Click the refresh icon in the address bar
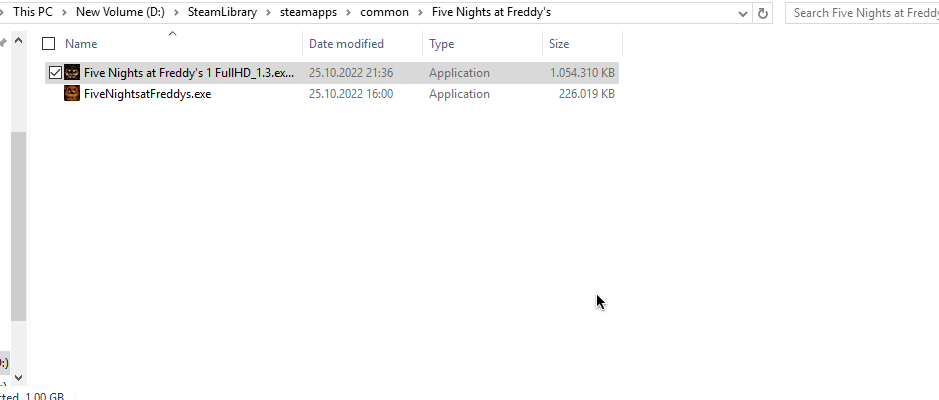 [763, 13]
